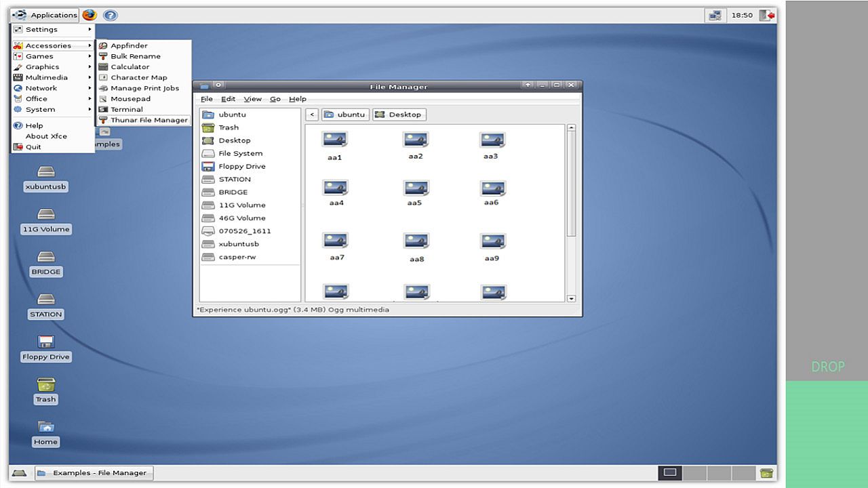Viewport: 868px width, 488px height.
Task: Open the View menu in File Manager
Action: (252, 99)
